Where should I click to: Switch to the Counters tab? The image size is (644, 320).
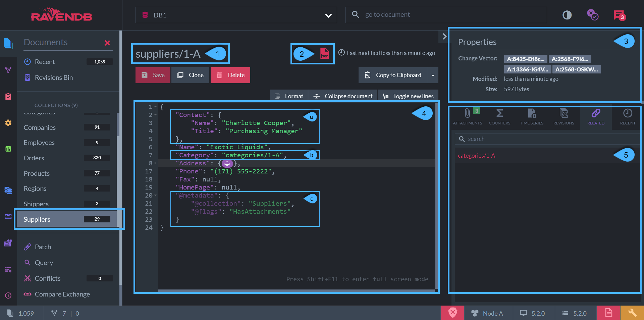pos(499,117)
